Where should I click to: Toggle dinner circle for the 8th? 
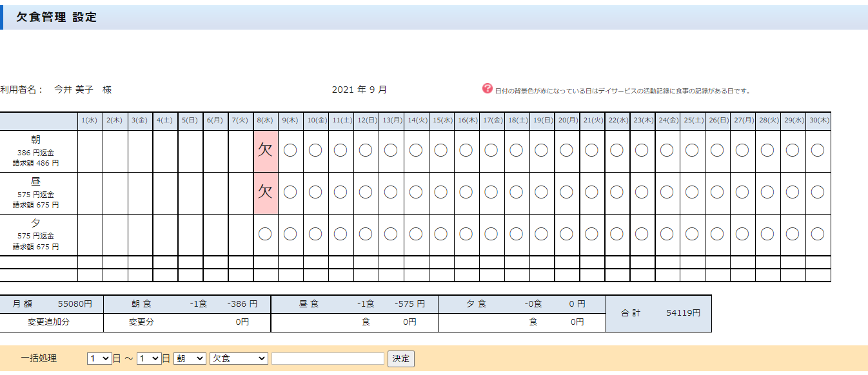(265, 234)
